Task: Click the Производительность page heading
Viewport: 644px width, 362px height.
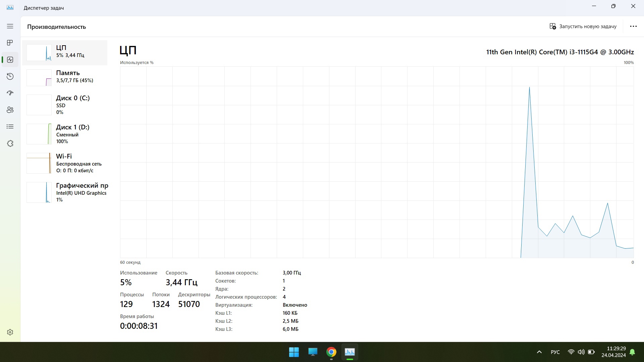Action: [x=56, y=27]
